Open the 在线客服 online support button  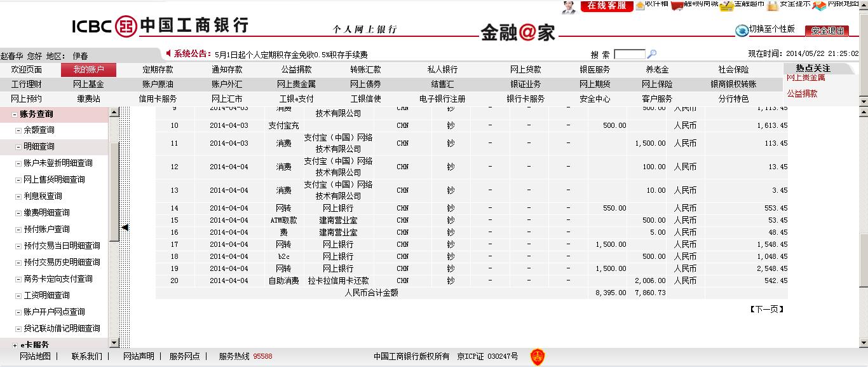click(607, 6)
